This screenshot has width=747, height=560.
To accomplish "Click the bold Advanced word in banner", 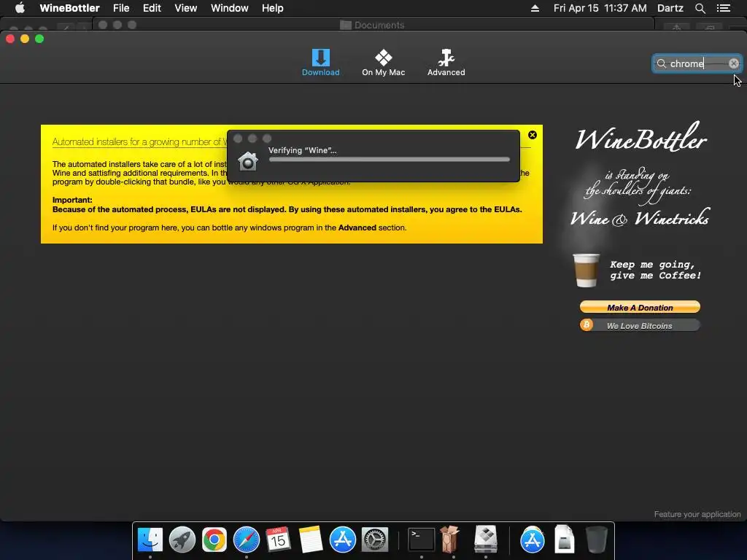I will pos(357,227).
